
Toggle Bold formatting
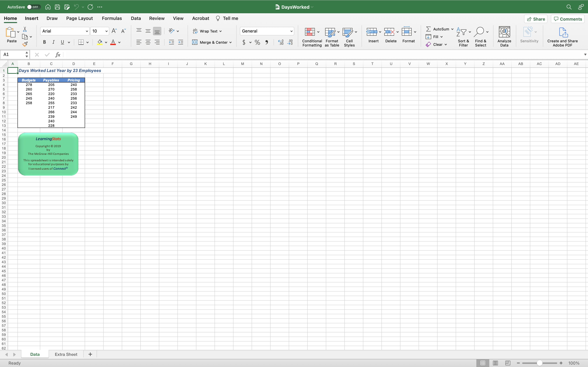(x=44, y=42)
